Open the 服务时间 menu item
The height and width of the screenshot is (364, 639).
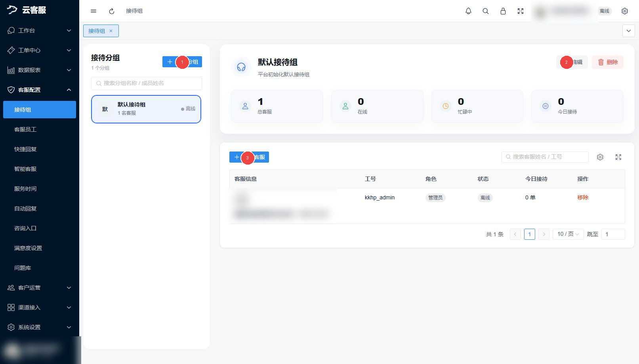click(40, 189)
